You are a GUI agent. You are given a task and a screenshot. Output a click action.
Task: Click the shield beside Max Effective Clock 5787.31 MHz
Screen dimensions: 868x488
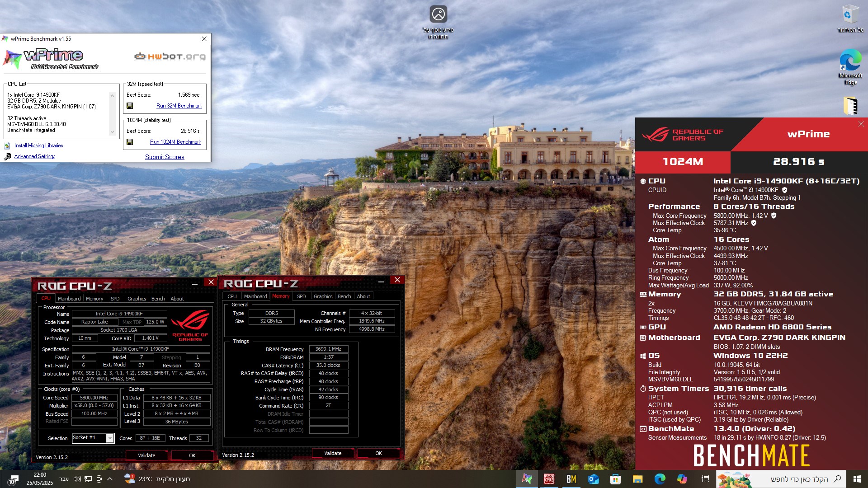click(754, 223)
